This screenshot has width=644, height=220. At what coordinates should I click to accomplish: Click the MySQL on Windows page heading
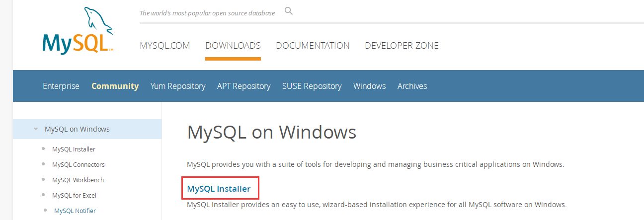(272, 133)
